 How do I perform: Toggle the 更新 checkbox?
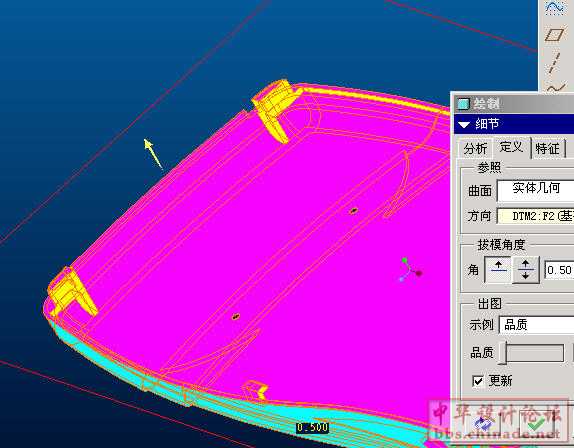(478, 381)
